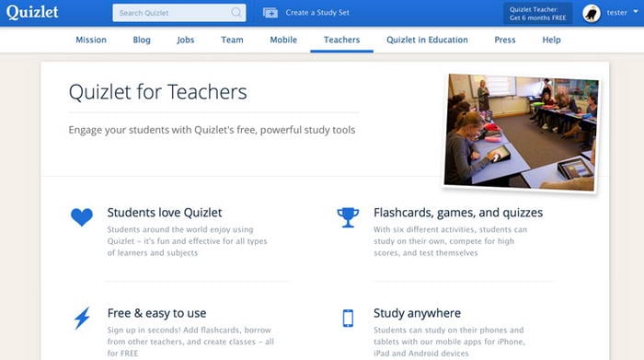The image size is (644, 360).
Task: Click the search magnifier icon
Action: [x=236, y=12]
